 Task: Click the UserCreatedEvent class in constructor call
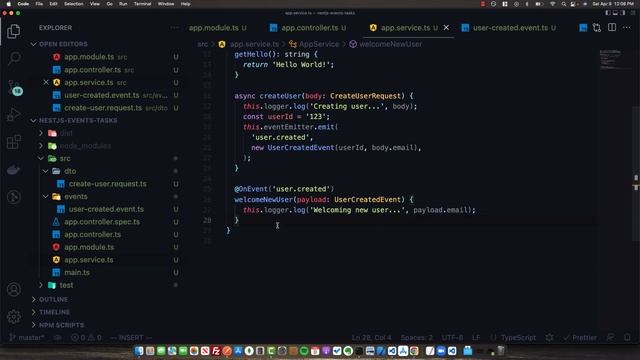[x=301, y=147]
